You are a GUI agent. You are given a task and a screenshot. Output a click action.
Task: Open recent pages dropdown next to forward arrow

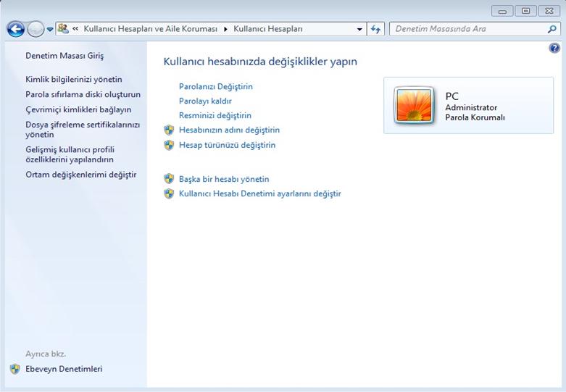point(50,29)
